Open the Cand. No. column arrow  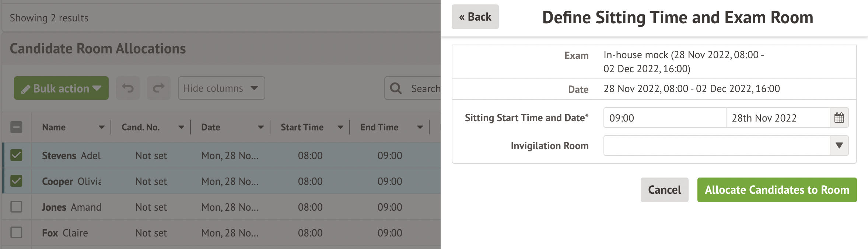(181, 127)
